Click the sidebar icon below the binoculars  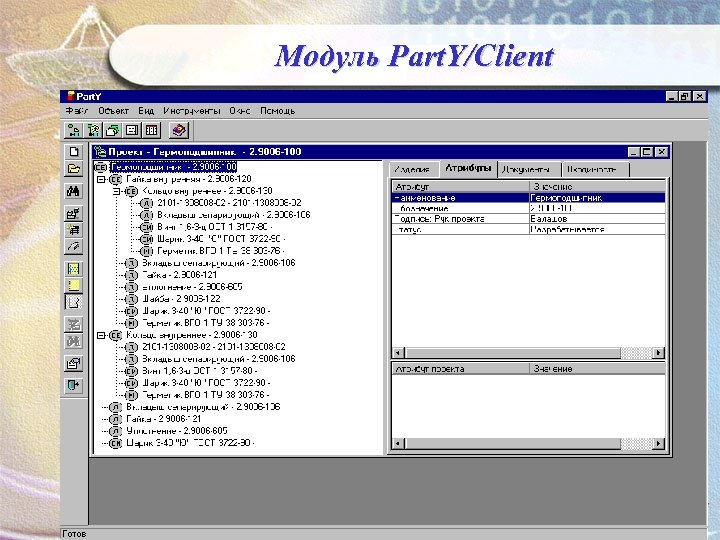73,213
